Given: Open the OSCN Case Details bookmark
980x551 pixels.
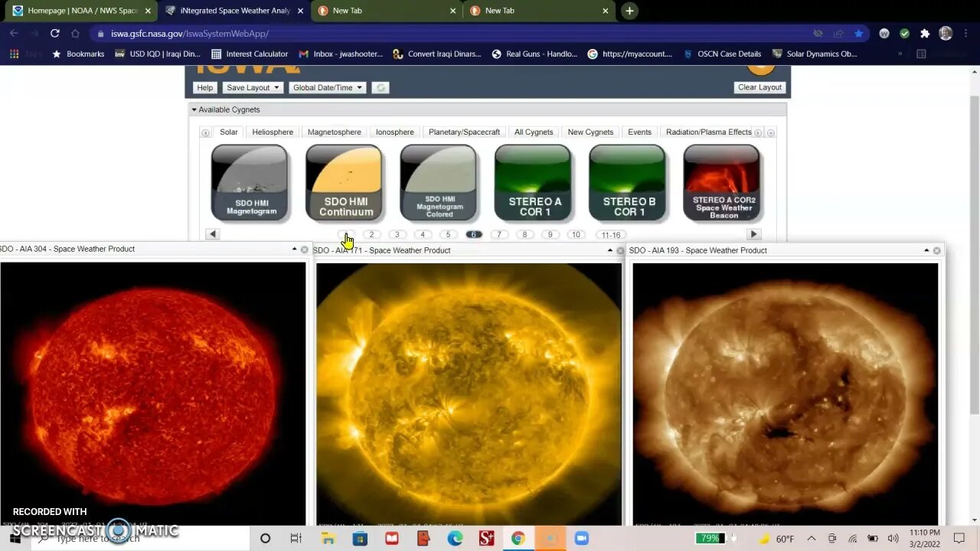Looking at the screenshot, I should coord(721,54).
